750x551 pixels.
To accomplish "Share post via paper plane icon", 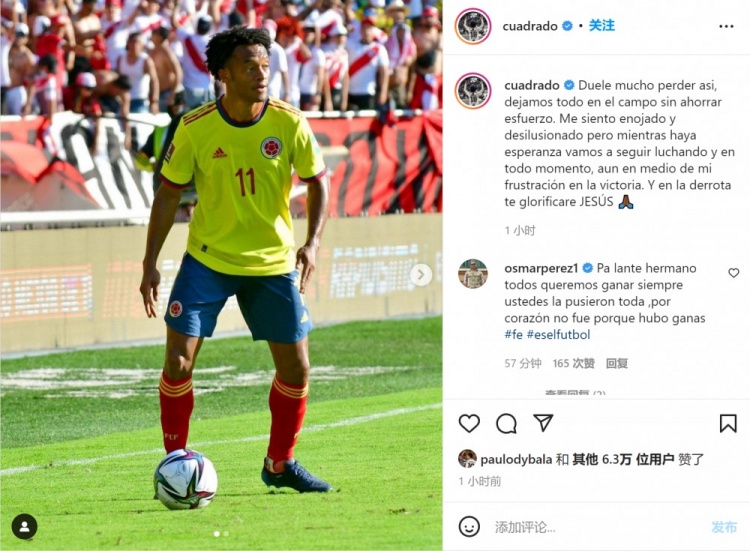I will (x=543, y=423).
